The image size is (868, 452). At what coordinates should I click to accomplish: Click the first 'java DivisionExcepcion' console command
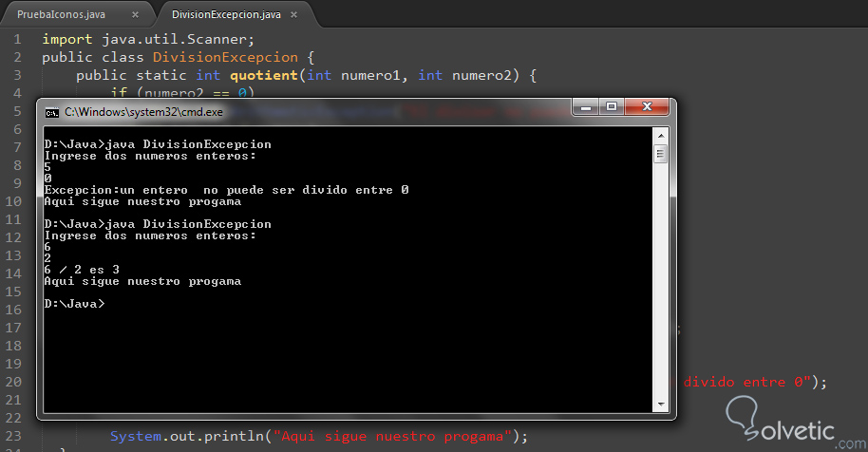[x=188, y=144]
